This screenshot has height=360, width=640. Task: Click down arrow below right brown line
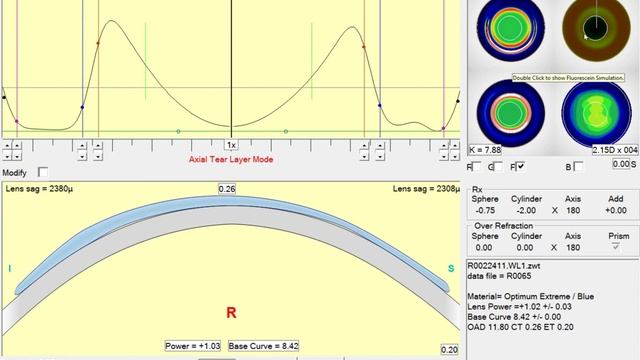364,156
